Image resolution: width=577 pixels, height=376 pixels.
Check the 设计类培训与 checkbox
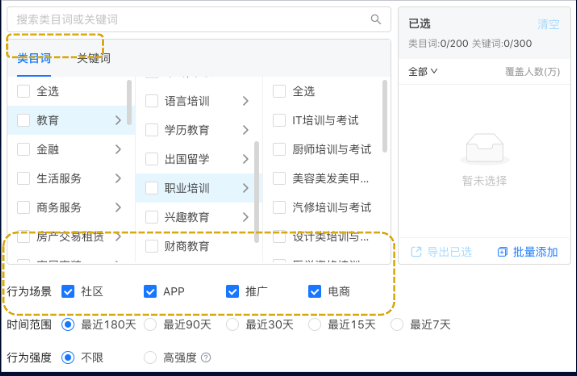279,237
